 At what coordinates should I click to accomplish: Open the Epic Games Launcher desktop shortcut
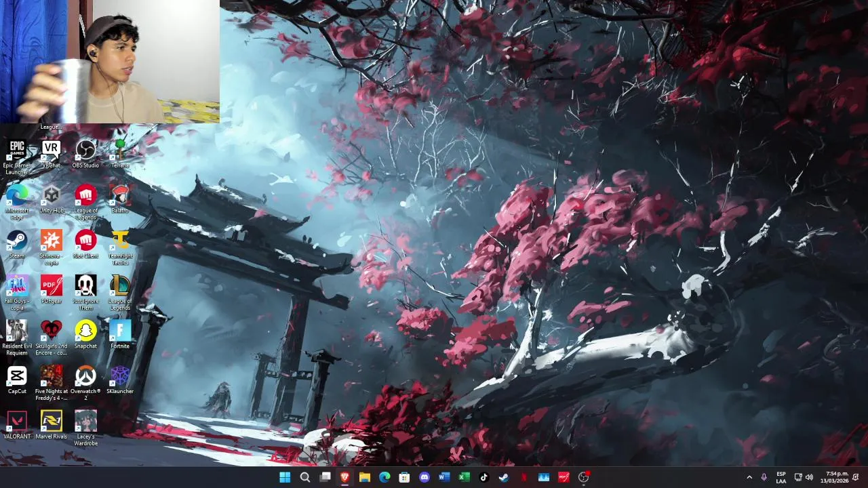coord(17,157)
